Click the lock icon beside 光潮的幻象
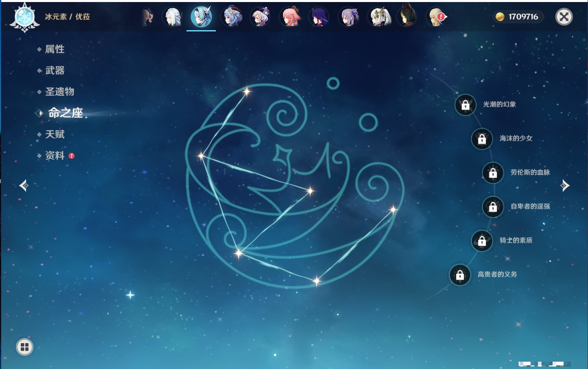The image size is (588, 369). (x=465, y=105)
